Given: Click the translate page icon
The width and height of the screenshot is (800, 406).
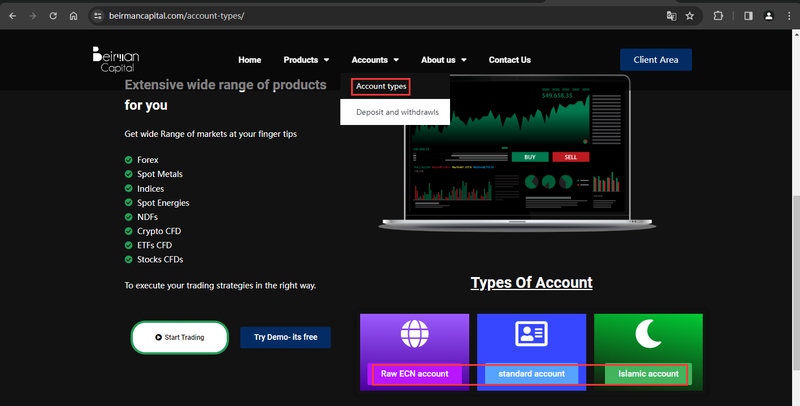Looking at the screenshot, I should pyautogui.click(x=671, y=16).
